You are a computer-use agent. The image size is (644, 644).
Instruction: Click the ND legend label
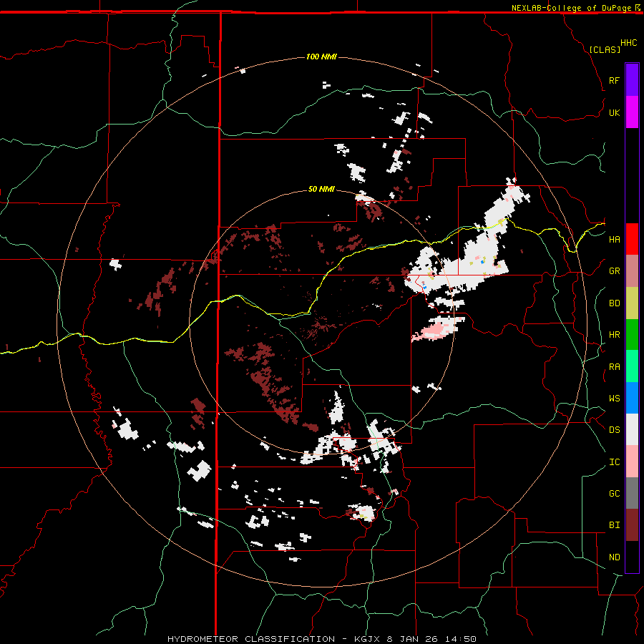pyautogui.click(x=614, y=557)
